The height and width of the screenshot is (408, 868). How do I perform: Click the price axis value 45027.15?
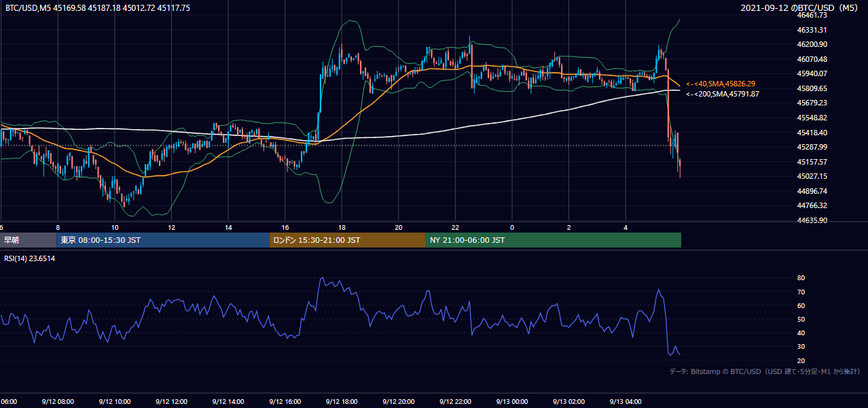coord(812,176)
